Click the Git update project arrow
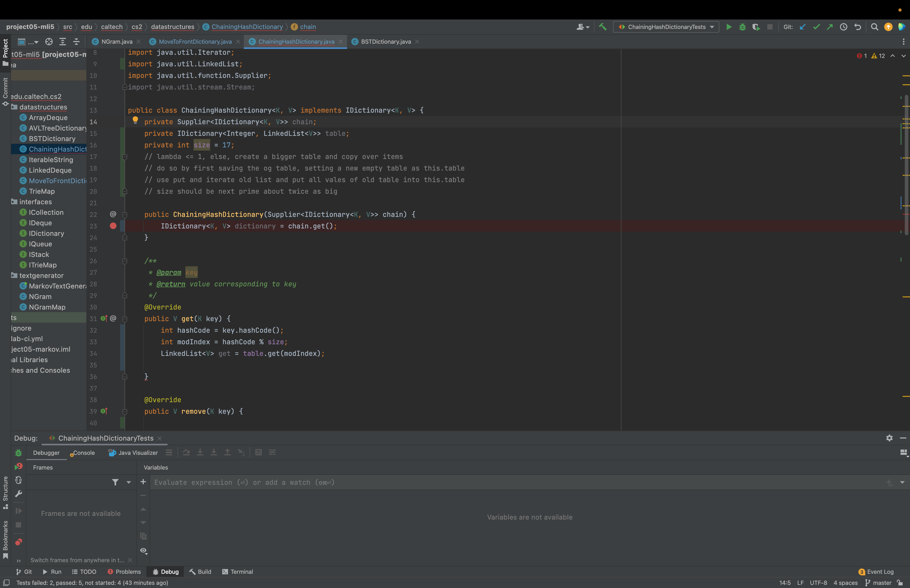The image size is (910, 588). point(802,27)
